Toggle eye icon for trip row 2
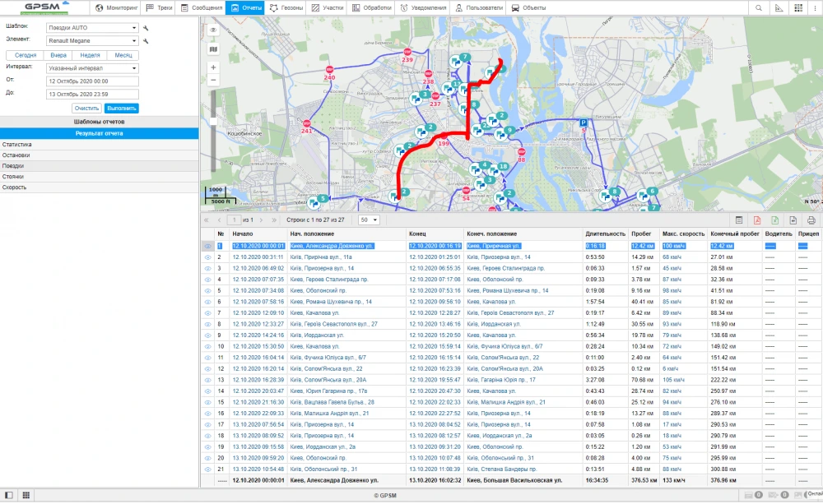823x504 pixels. click(x=208, y=257)
